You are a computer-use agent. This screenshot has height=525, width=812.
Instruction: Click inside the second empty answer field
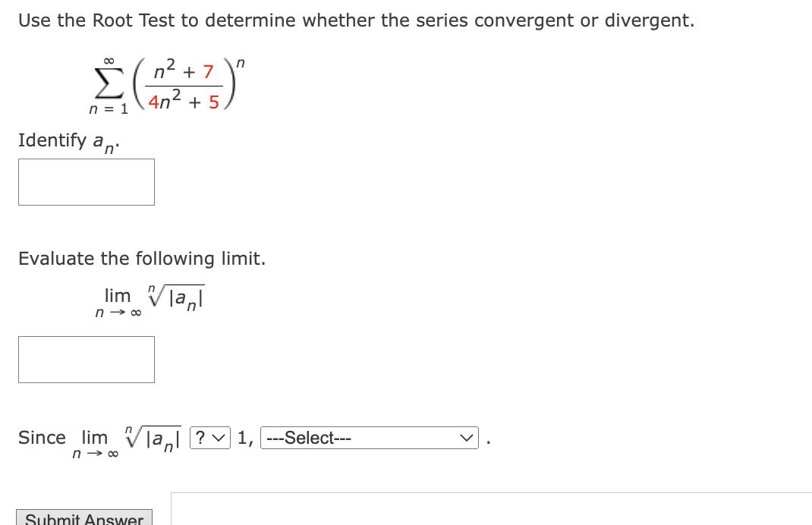[86, 359]
